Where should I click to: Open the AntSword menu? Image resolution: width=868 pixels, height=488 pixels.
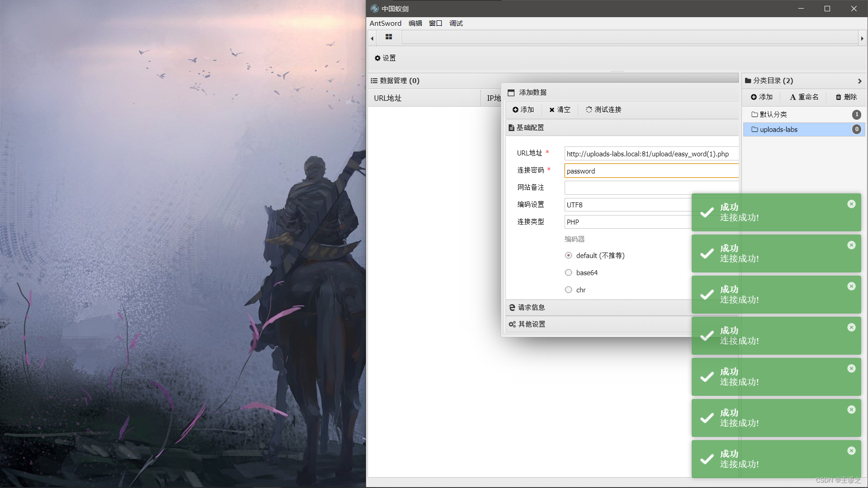tap(385, 23)
